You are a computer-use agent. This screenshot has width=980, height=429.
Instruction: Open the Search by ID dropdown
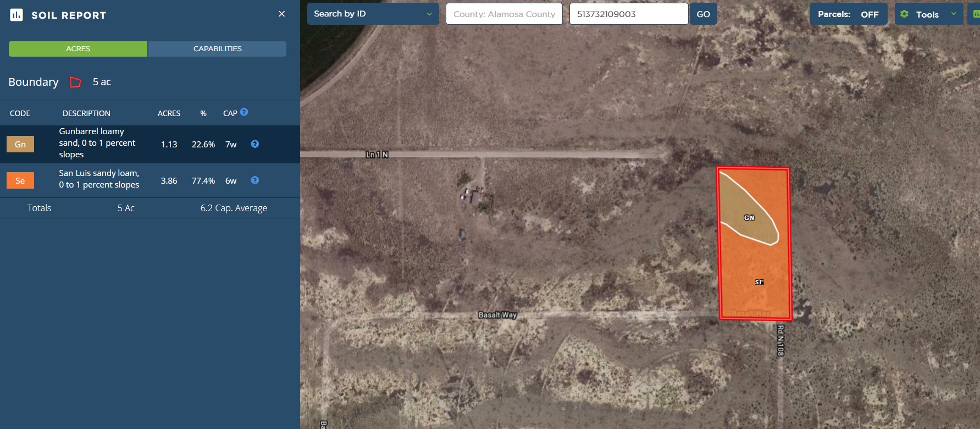[373, 14]
